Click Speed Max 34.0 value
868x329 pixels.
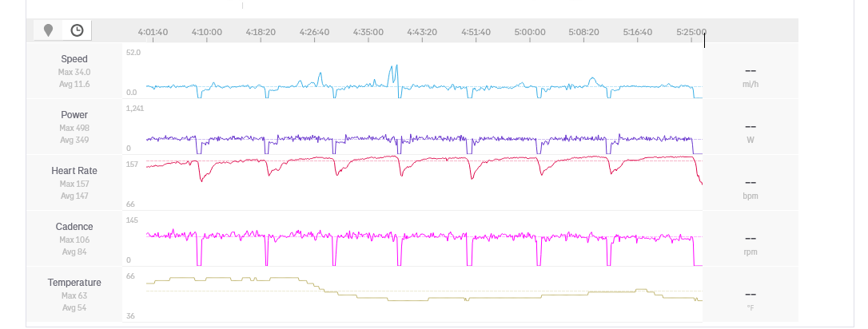coord(74,73)
